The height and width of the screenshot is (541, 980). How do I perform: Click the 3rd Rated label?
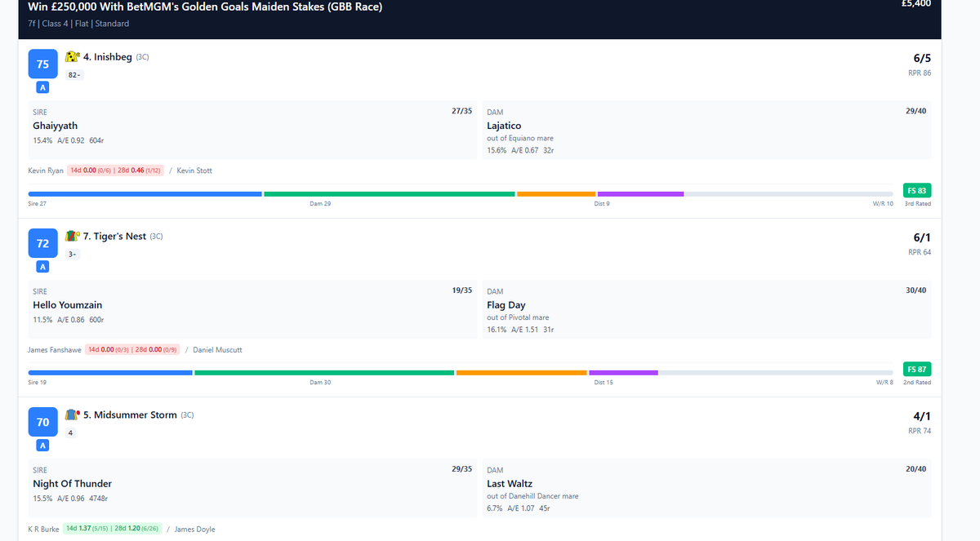click(917, 203)
